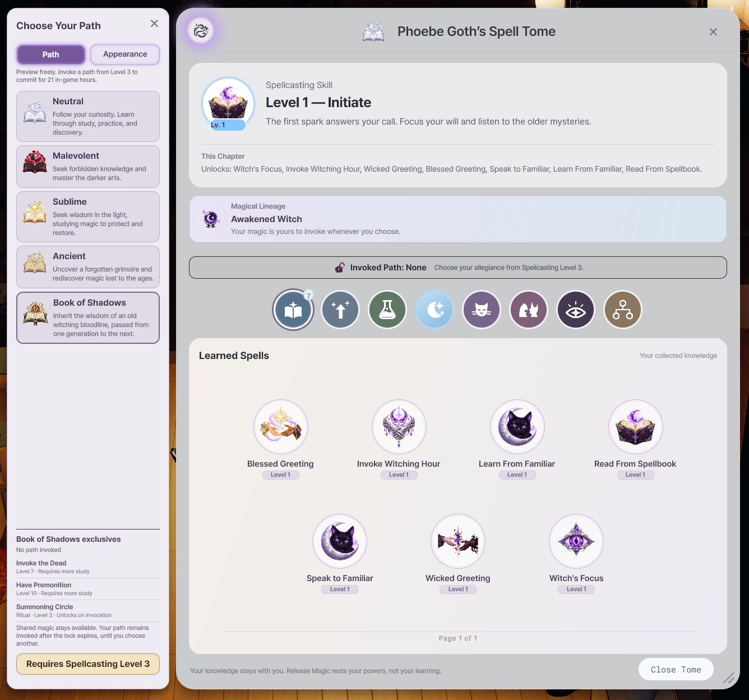Viewport: 749px width, 700px height.
Task: Click the Wicked Greeting spell icon
Action: point(458,541)
